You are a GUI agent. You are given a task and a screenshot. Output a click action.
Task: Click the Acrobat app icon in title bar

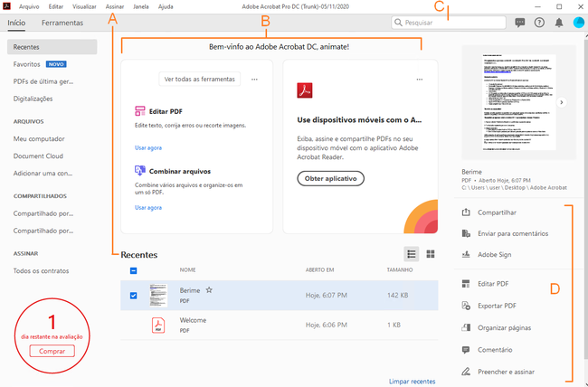tap(6, 6)
